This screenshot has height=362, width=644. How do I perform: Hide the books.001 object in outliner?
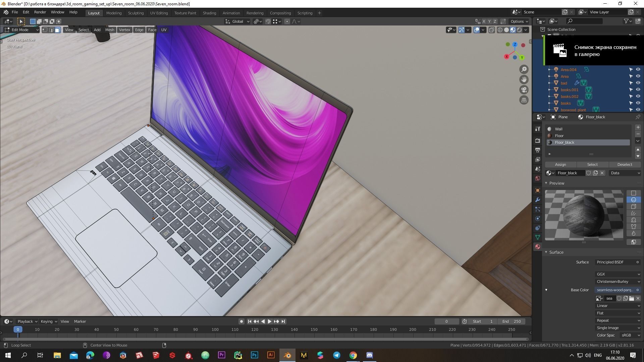[638, 90]
